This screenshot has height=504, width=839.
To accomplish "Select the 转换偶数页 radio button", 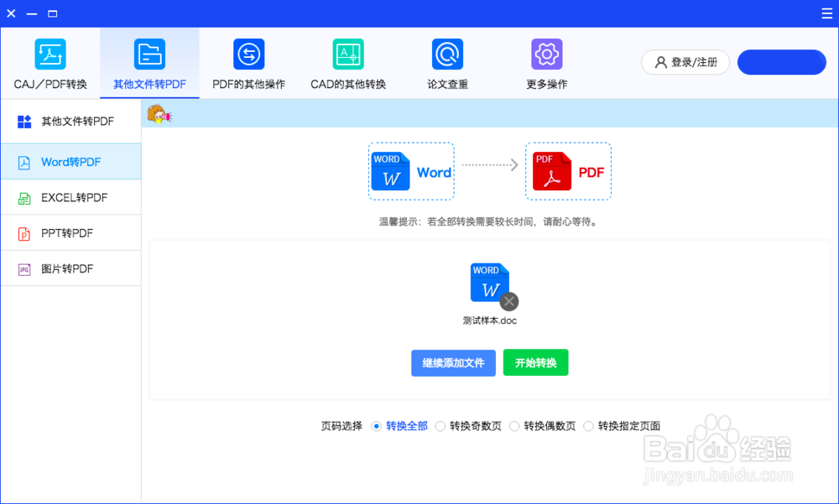I will point(514,426).
